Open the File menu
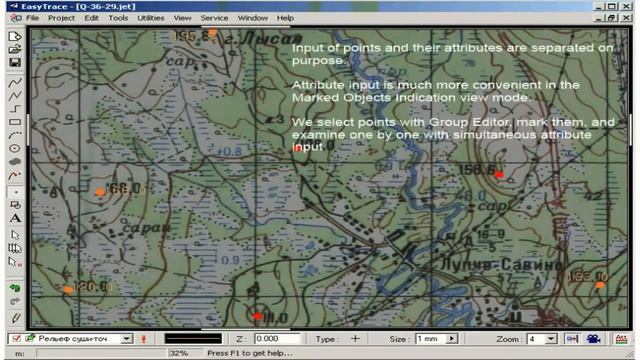This screenshot has height=360, width=640. (x=32, y=18)
